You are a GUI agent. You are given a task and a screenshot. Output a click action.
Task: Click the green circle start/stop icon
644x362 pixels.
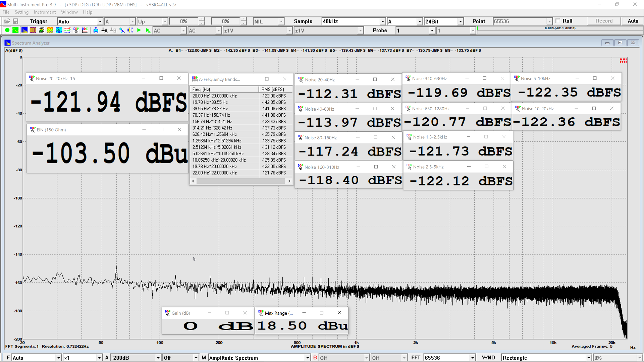click(7, 30)
